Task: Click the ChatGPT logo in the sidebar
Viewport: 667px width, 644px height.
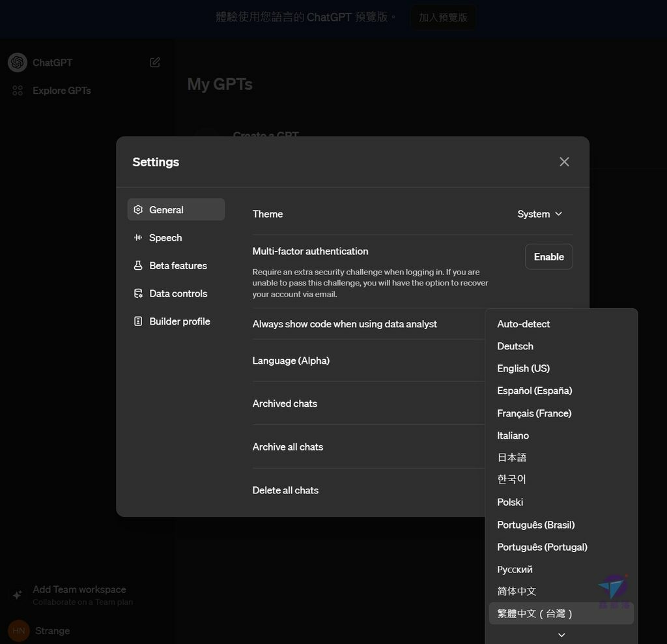Action: [18, 63]
